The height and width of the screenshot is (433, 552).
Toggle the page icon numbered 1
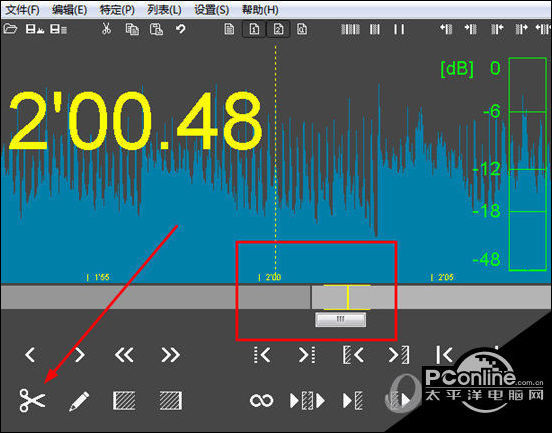pos(254,29)
